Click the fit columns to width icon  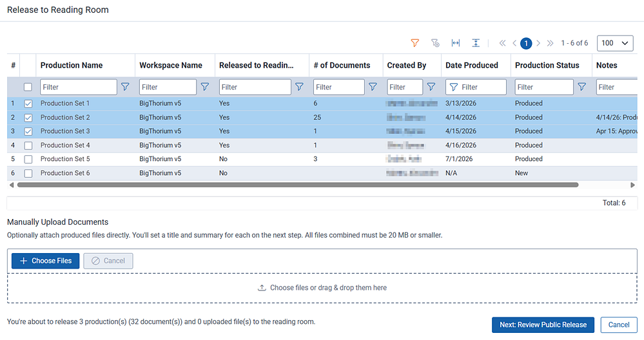(456, 43)
